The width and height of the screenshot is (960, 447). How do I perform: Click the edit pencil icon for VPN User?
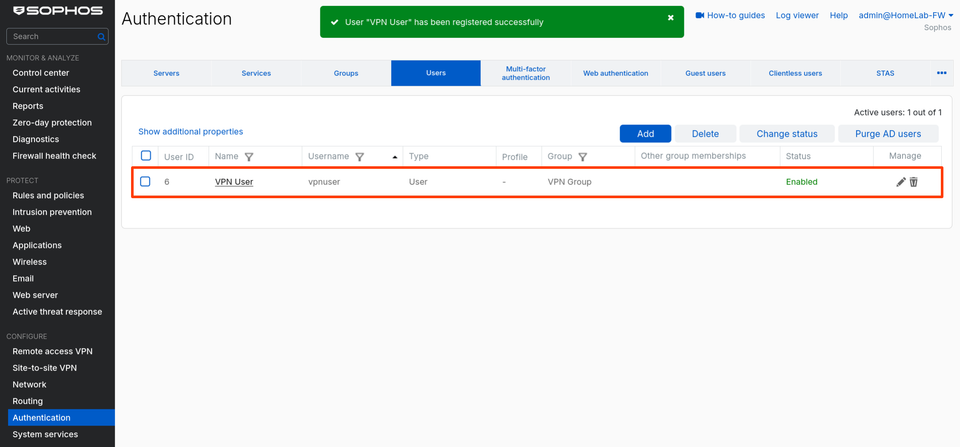click(901, 182)
